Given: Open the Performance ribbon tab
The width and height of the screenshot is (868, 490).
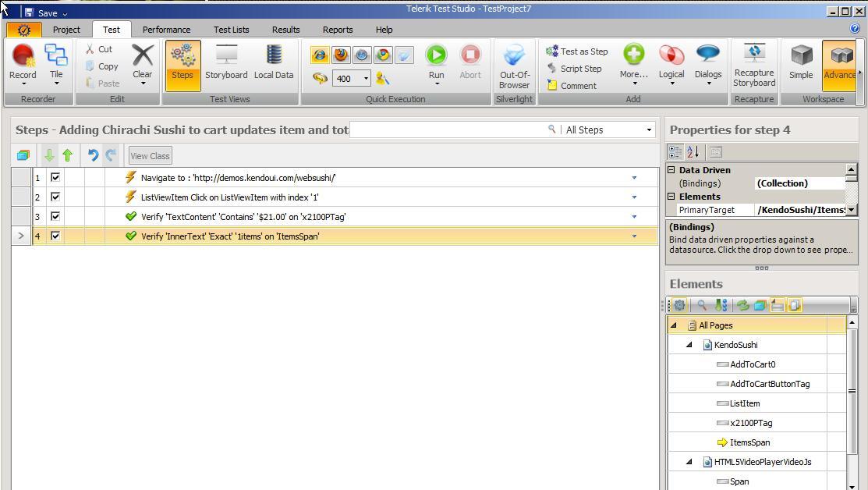Looking at the screenshot, I should point(166,30).
